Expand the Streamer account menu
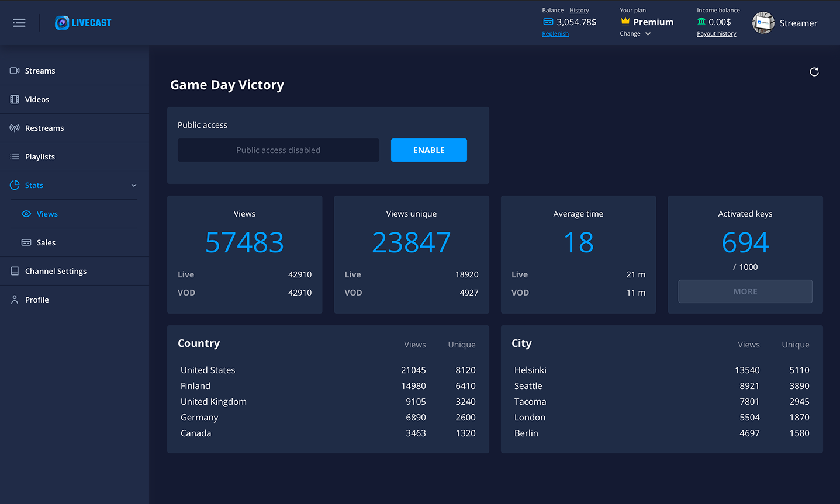 click(786, 23)
